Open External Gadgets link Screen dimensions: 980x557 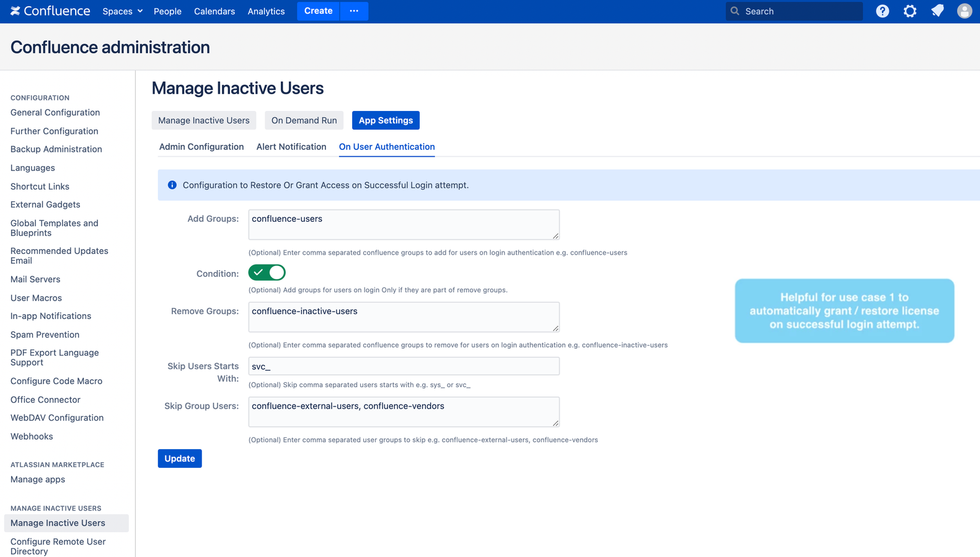45,204
